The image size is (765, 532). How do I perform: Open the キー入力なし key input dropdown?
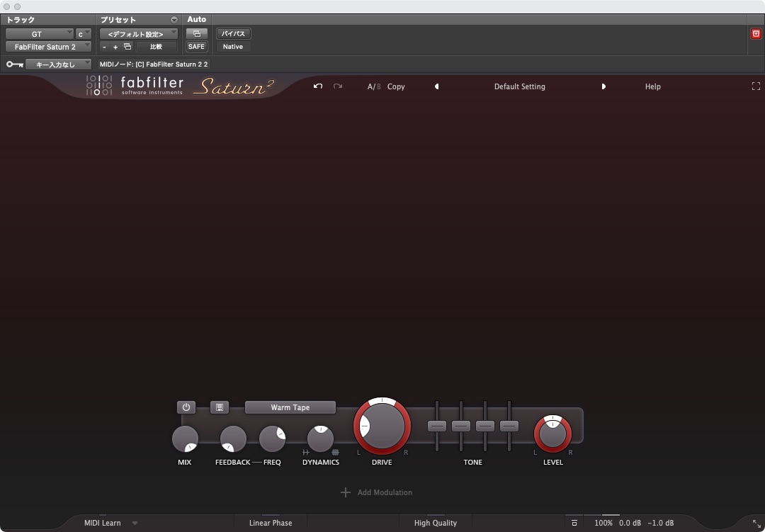58,64
